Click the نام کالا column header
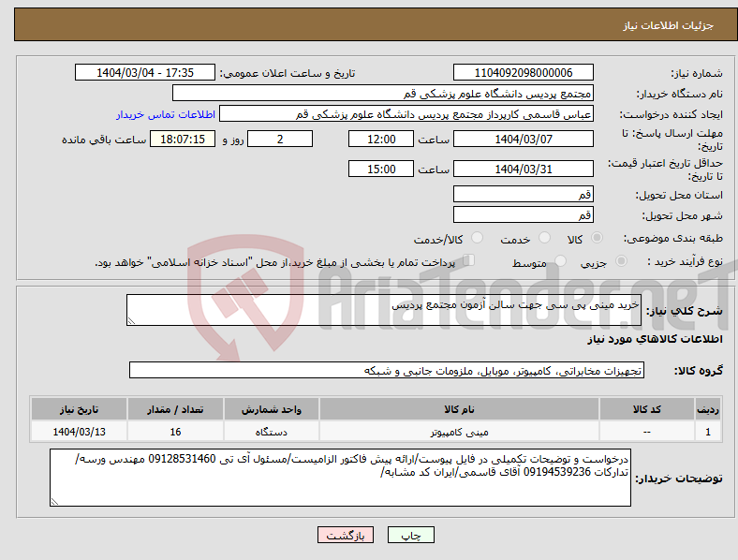 (x=459, y=409)
